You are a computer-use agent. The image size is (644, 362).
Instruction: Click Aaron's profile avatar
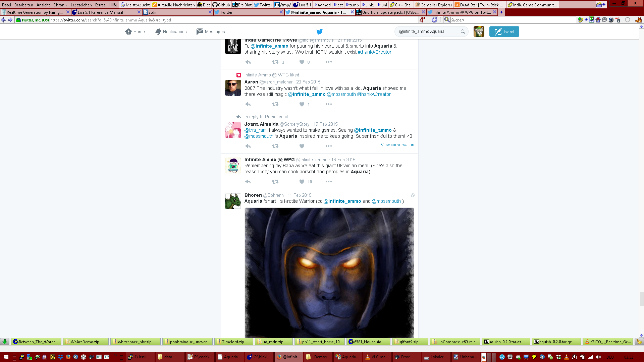(x=233, y=88)
